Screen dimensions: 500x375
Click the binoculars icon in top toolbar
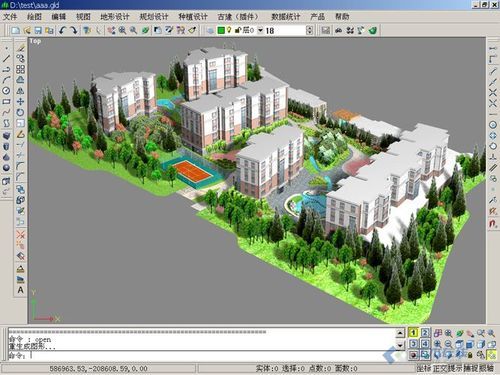tap(339, 31)
